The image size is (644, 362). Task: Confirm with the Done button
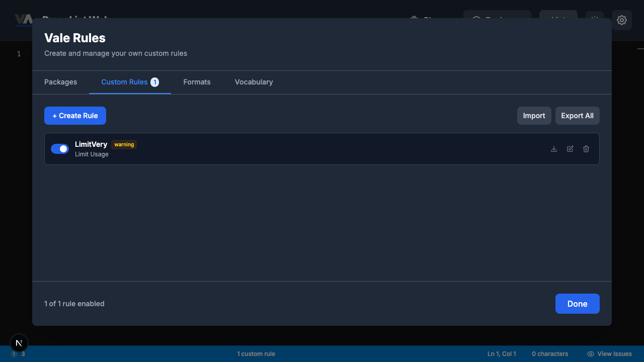[x=577, y=304]
